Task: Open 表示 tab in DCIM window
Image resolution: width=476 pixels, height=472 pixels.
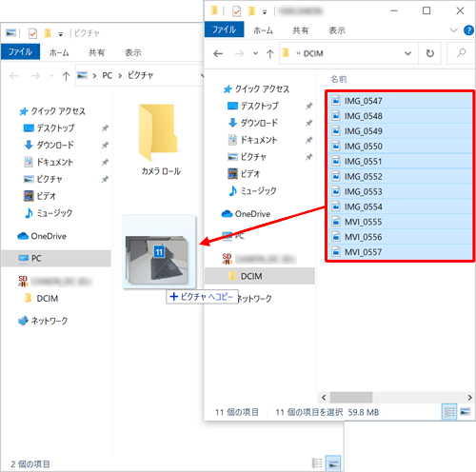Action: pyautogui.click(x=337, y=30)
